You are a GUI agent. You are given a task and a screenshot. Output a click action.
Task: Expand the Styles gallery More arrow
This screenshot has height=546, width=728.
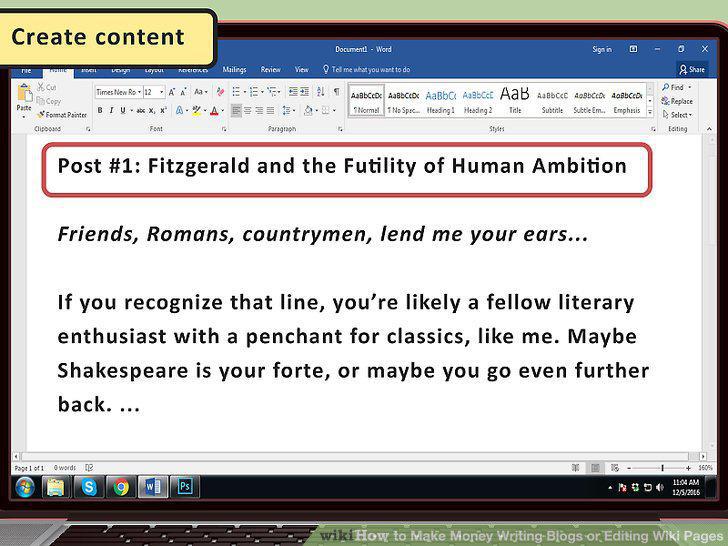point(650,112)
